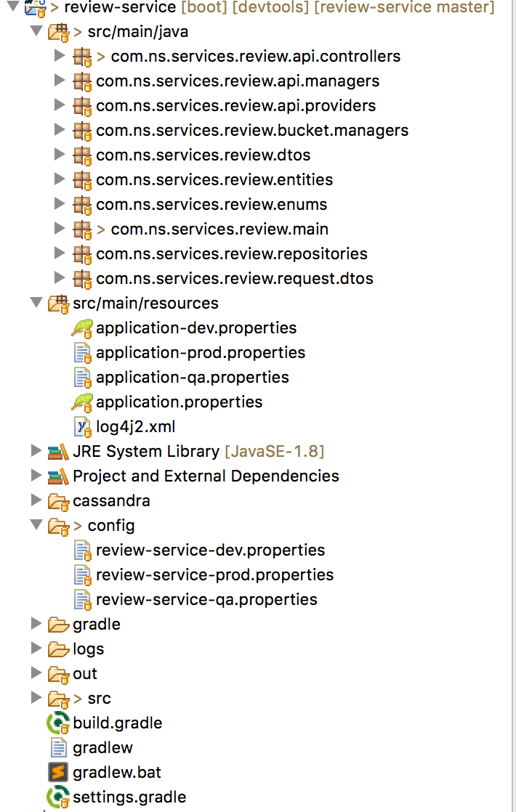Expand the com.ns.services.review.api.controllers package

click(60, 56)
